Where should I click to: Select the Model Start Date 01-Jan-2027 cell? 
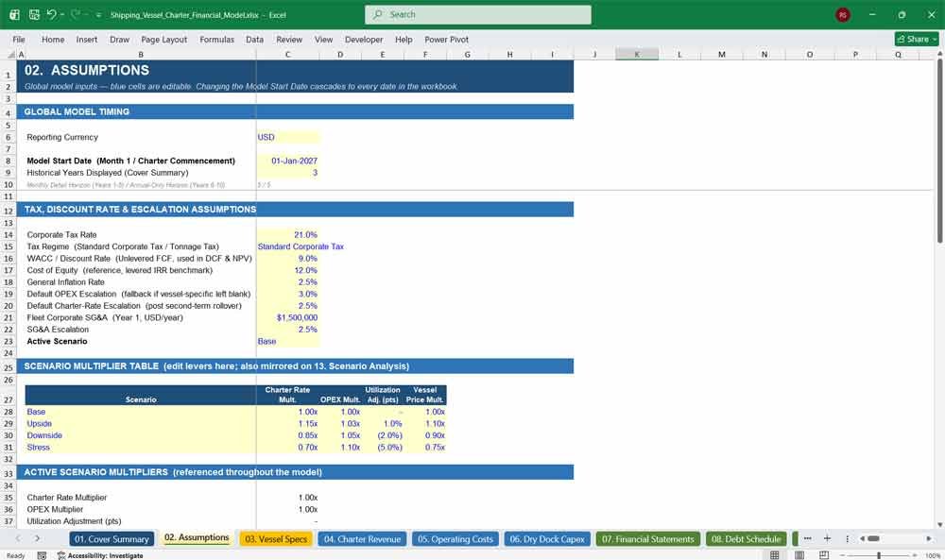288,161
